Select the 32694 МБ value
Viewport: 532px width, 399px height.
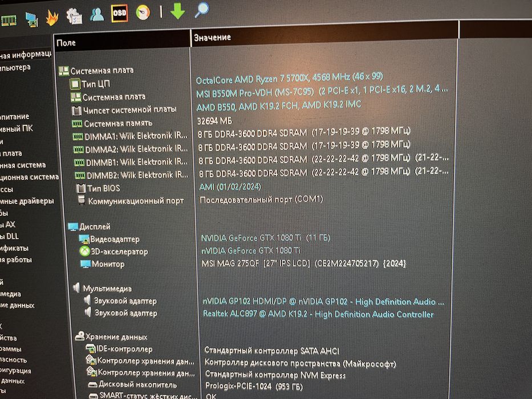pyautogui.click(x=215, y=121)
